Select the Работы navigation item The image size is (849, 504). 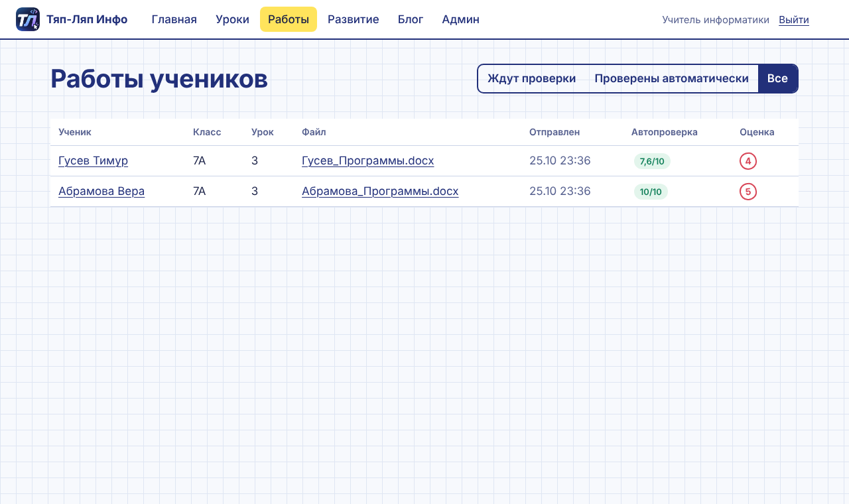click(x=289, y=19)
